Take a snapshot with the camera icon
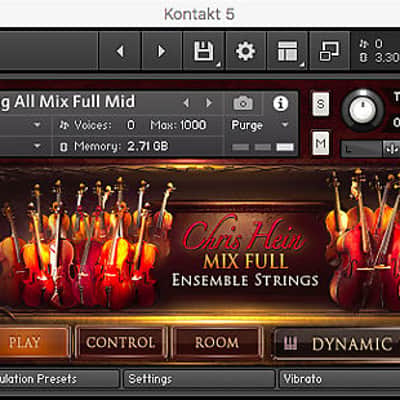Screen dimensions: 400x400 coord(243,103)
